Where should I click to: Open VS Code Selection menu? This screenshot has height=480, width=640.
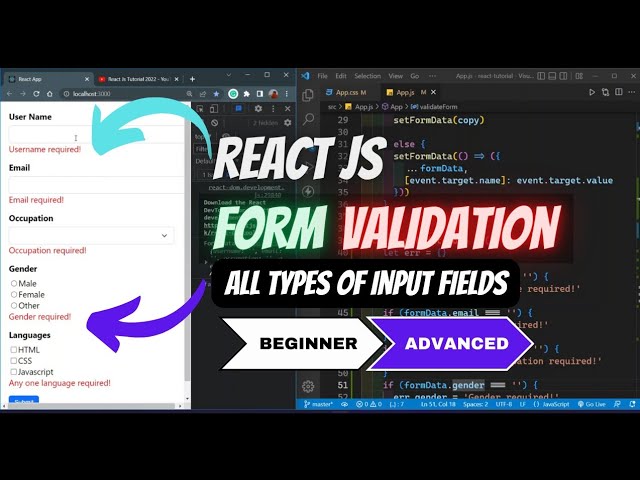pos(367,76)
